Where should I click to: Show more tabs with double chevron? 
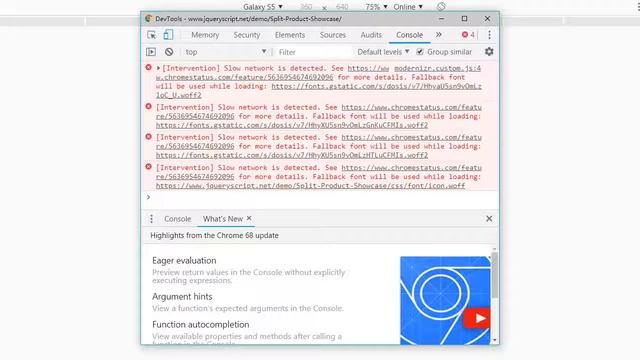(x=439, y=35)
